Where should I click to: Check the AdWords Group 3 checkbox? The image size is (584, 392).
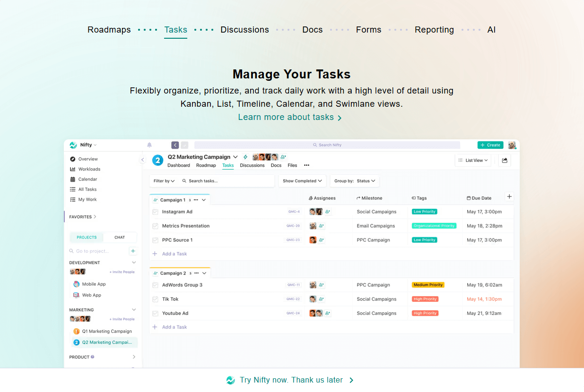pyautogui.click(x=156, y=285)
